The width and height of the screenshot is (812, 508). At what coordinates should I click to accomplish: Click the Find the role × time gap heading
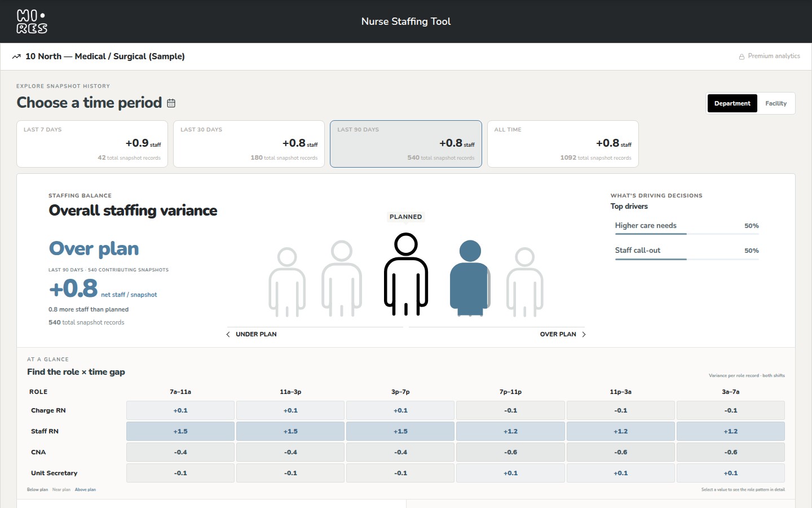coord(76,372)
